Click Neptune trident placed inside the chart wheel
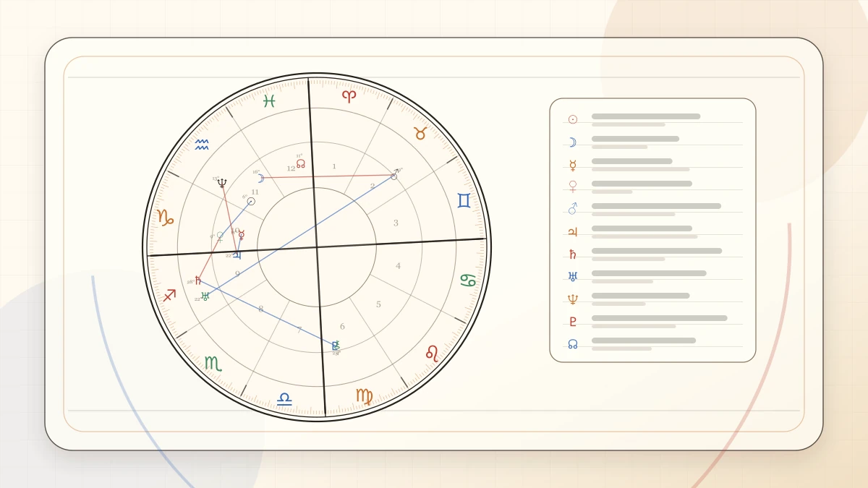This screenshot has width=868, height=488. 222,183
